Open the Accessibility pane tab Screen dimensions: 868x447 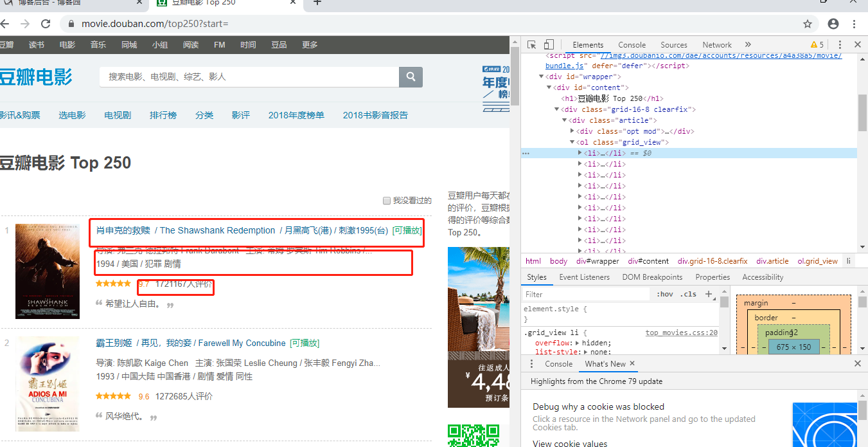coord(763,277)
